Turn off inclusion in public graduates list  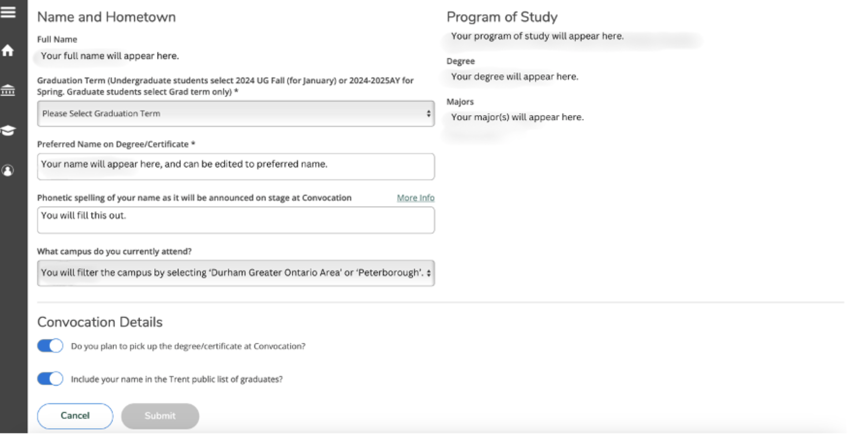(50, 378)
